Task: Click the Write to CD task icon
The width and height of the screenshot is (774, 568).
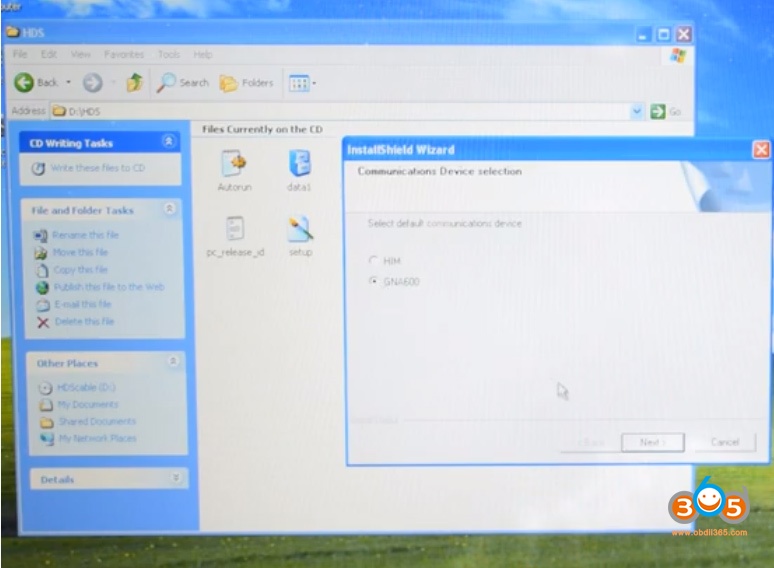Action: [39, 168]
